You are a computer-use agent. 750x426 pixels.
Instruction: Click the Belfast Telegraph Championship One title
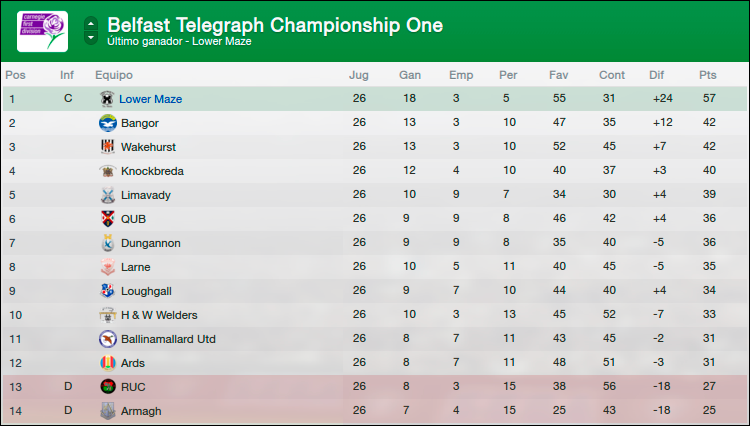click(x=275, y=25)
